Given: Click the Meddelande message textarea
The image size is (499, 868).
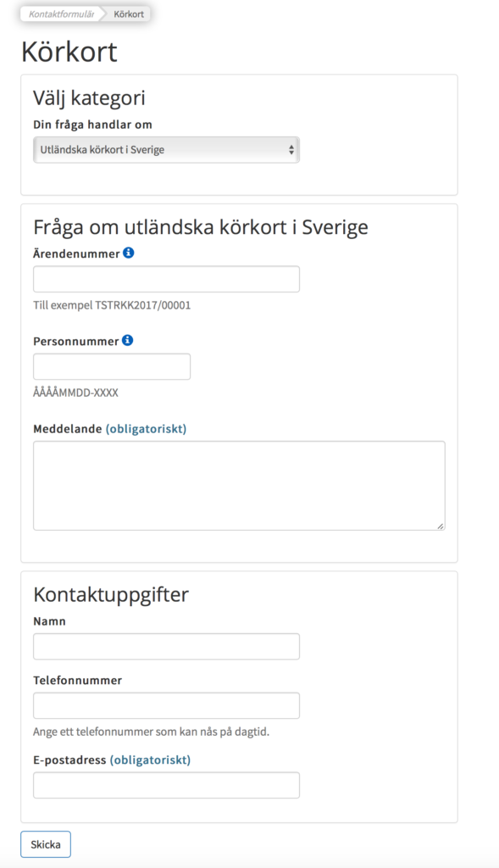Looking at the screenshot, I should tap(237, 483).
